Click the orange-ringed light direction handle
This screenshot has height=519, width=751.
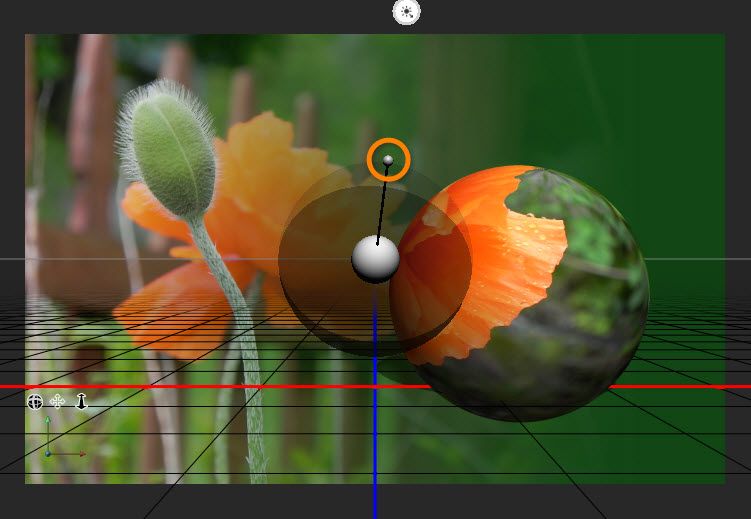[388, 160]
